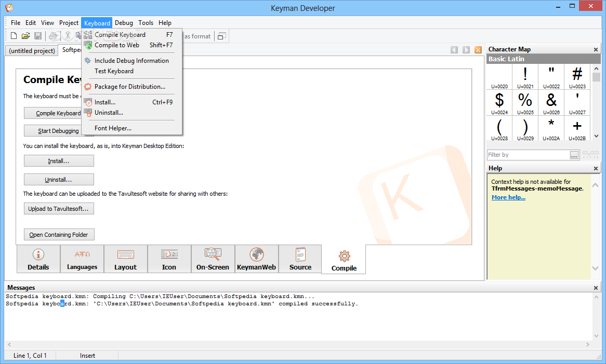
Task: Click the Compile Keyboard button in the page
Action: coord(53,113)
